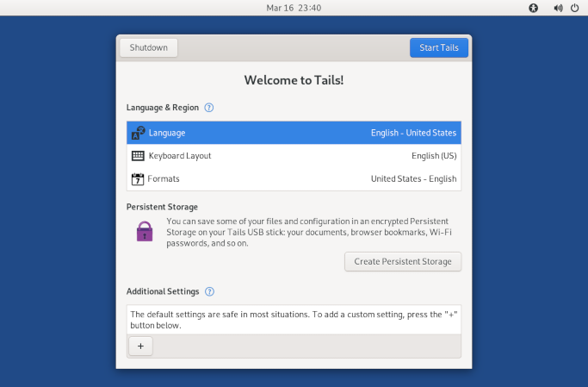Click the Language row icon
The image size is (588, 387).
(138, 133)
